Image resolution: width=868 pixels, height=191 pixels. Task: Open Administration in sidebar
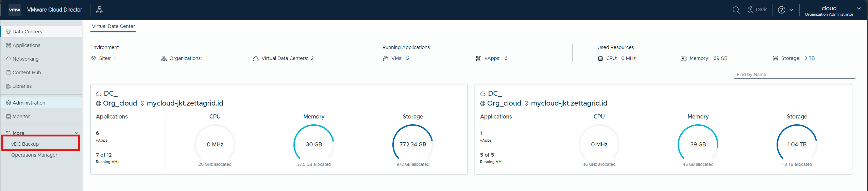(x=41, y=103)
